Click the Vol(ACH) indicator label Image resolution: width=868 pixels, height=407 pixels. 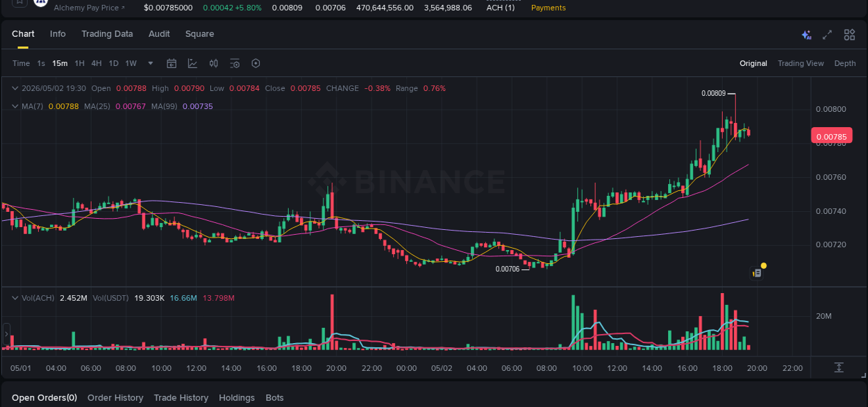39,298
